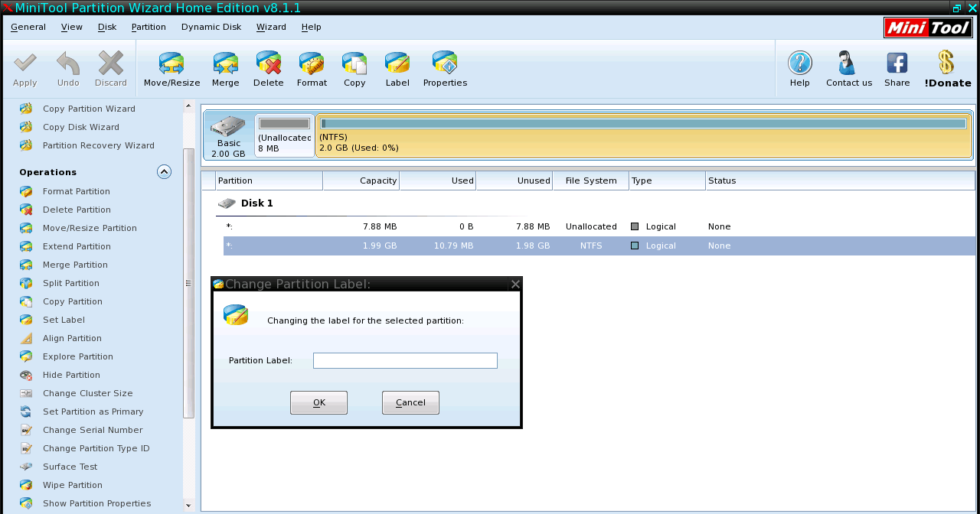Screen dimensions: 980x514
Task: Open Properties from the toolbar
Action: pyautogui.click(x=445, y=64)
